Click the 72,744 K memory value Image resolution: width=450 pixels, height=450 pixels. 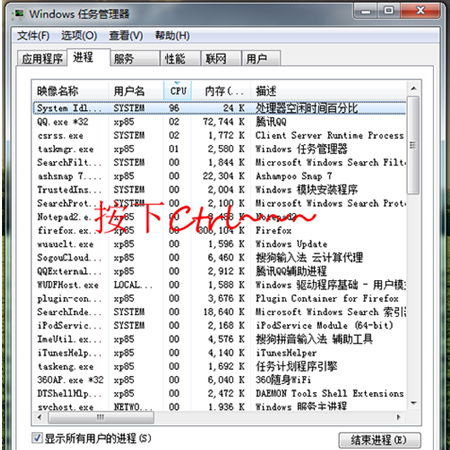click(x=224, y=122)
